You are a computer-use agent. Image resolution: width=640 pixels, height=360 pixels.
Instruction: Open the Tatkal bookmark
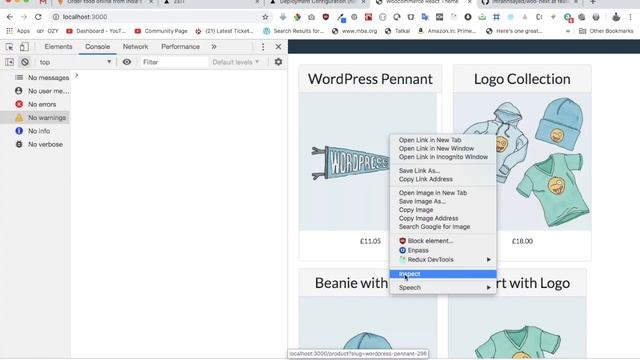[x=397, y=31]
